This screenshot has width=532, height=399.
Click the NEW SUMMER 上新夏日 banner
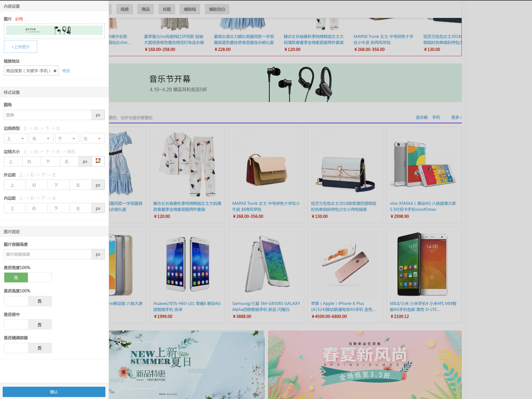tap(187, 365)
